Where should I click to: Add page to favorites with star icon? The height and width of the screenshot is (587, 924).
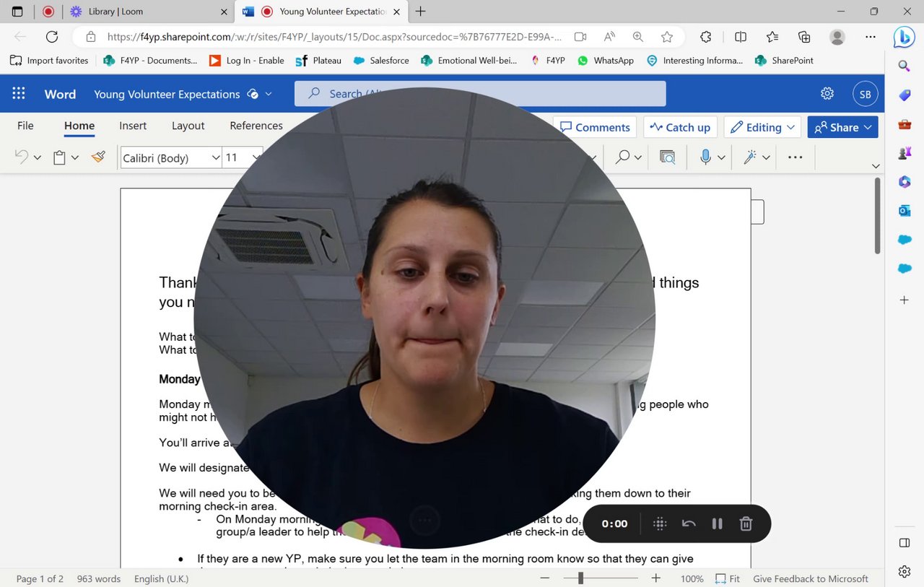point(667,37)
